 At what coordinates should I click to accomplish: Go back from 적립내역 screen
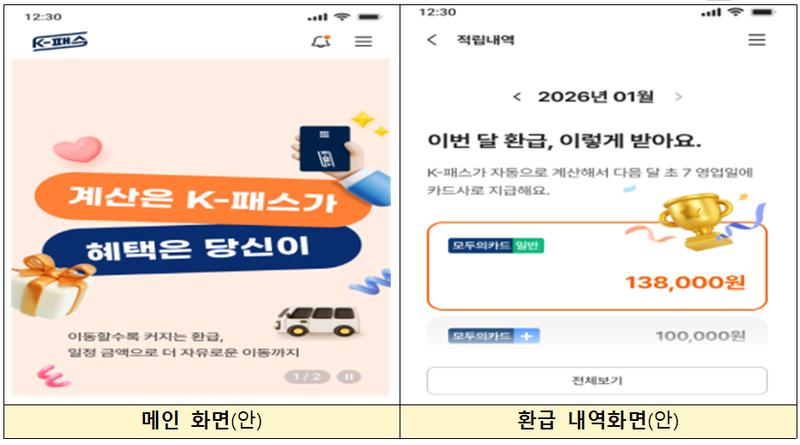[432, 40]
